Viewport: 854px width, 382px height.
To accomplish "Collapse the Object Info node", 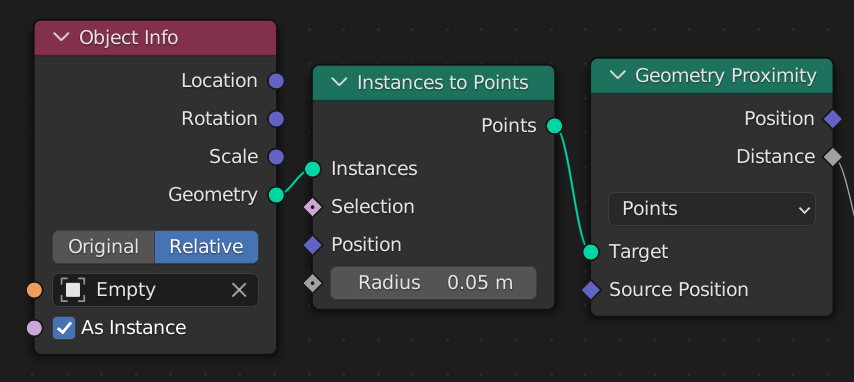I will (x=62, y=37).
